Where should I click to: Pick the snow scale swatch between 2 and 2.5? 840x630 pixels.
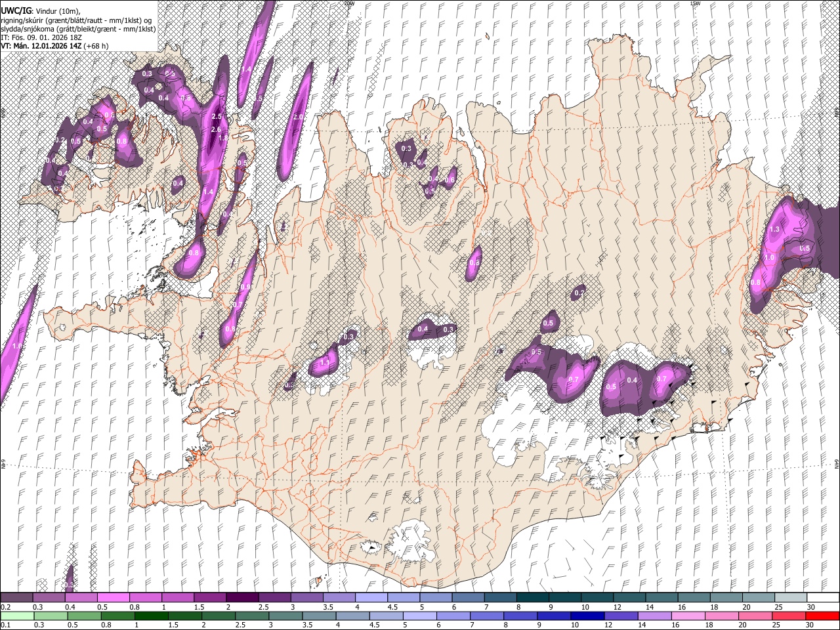point(242,598)
